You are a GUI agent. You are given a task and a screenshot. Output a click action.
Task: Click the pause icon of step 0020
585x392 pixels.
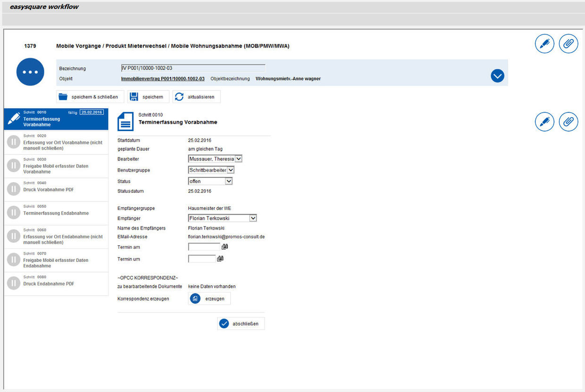(14, 142)
